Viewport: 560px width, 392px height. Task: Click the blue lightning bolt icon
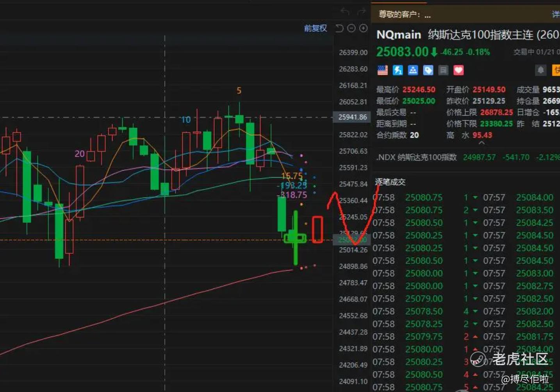398,70
